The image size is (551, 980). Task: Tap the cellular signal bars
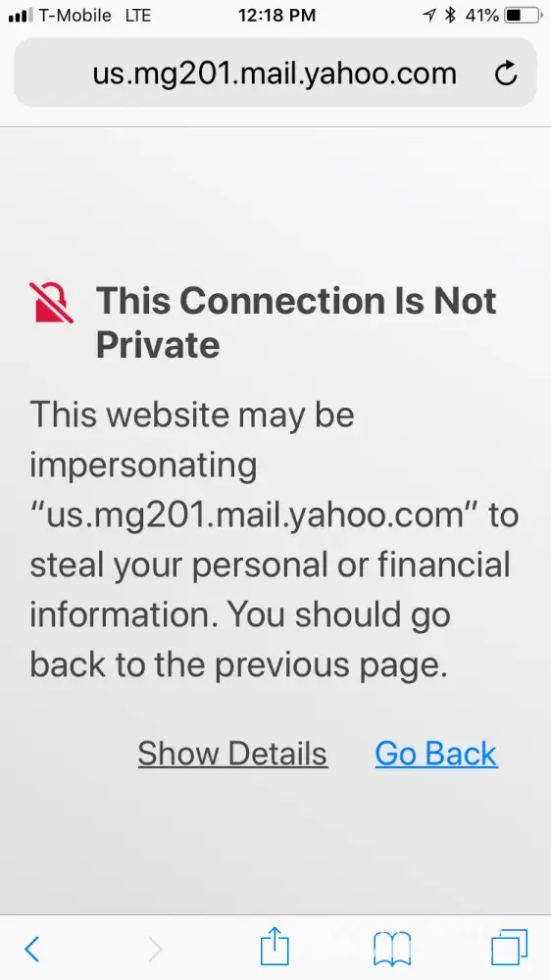point(20,16)
